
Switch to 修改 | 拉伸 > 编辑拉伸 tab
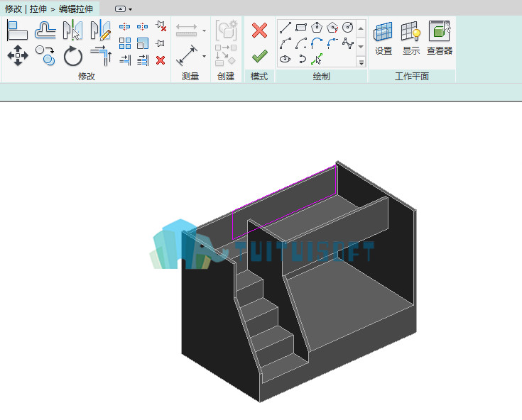click(x=49, y=9)
